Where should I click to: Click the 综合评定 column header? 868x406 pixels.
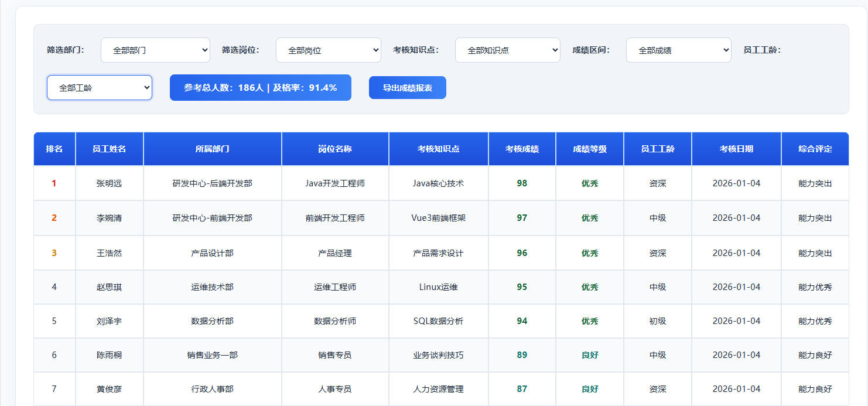point(815,149)
